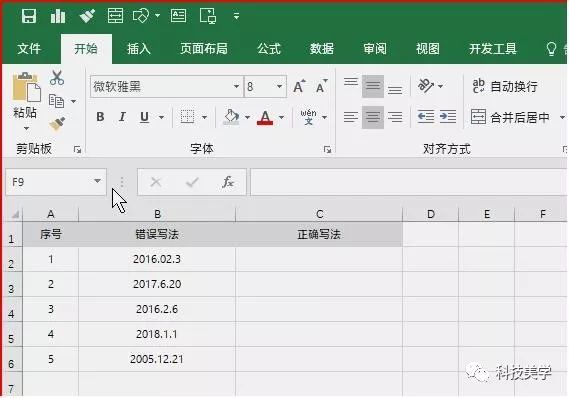This screenshot has width=569, height=398.
Task: Select column C header
Action: 319,214
